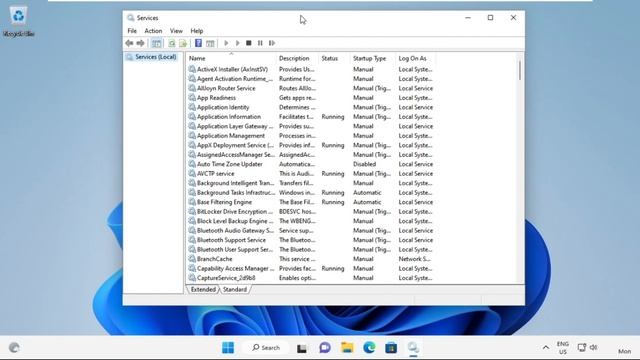Click the Running status of Capability Access Manager

click(333, 269)
